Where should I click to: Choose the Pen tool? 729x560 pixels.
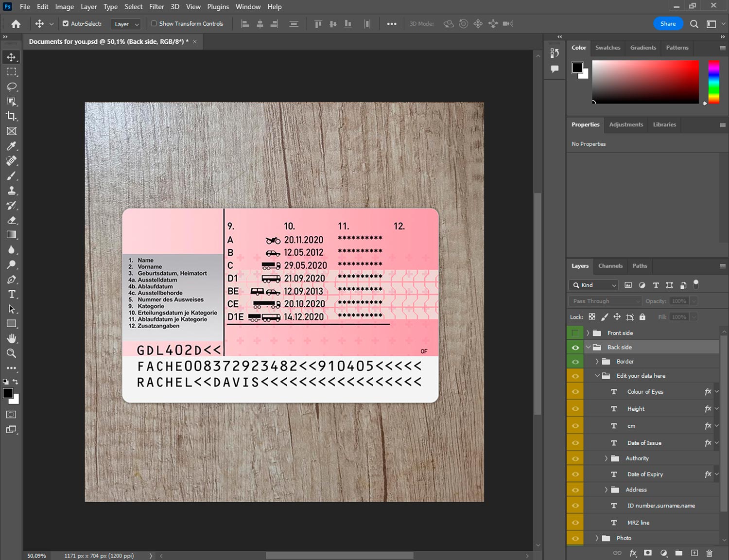point(11,280)
